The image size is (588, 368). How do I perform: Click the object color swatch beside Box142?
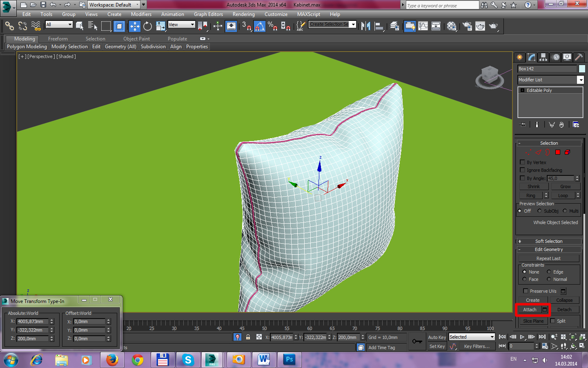(582, 69)
